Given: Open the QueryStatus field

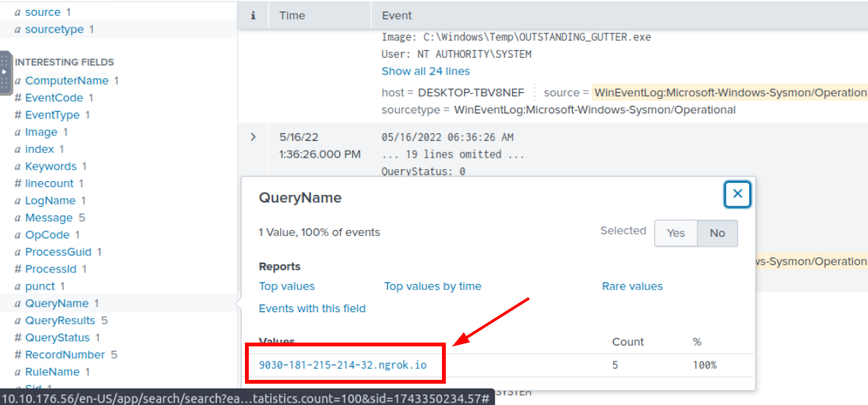Looking at the screenshot, I should (57, 337).
